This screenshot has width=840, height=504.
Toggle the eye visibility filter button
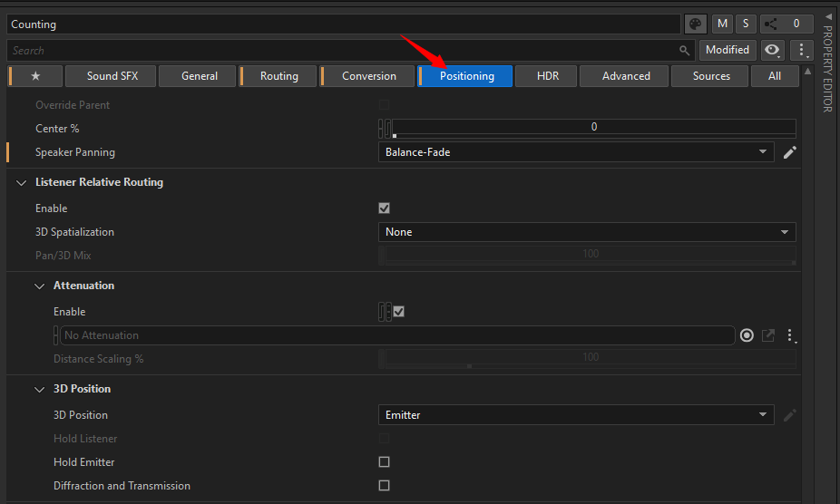point(772,51)
